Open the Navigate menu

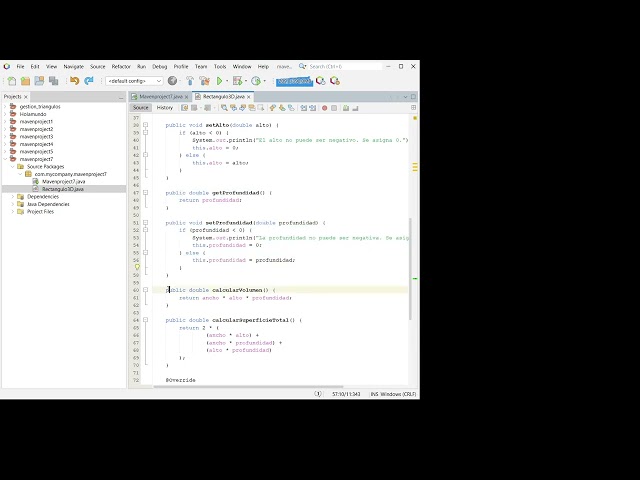tap(73, 67)
